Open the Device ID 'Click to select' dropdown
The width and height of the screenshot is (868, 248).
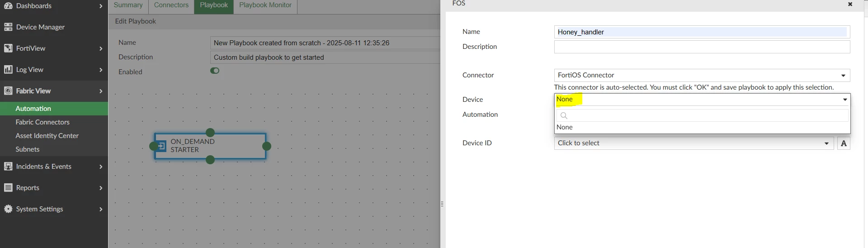694,143
